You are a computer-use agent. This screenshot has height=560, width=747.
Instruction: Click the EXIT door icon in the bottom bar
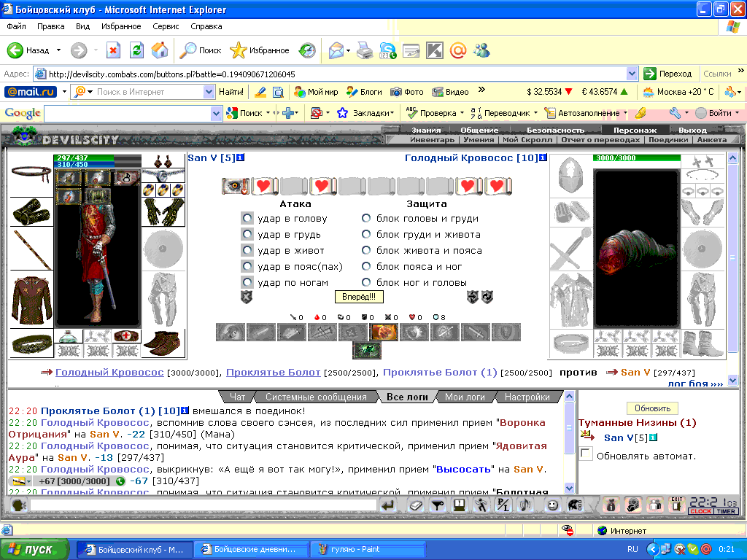676,505
